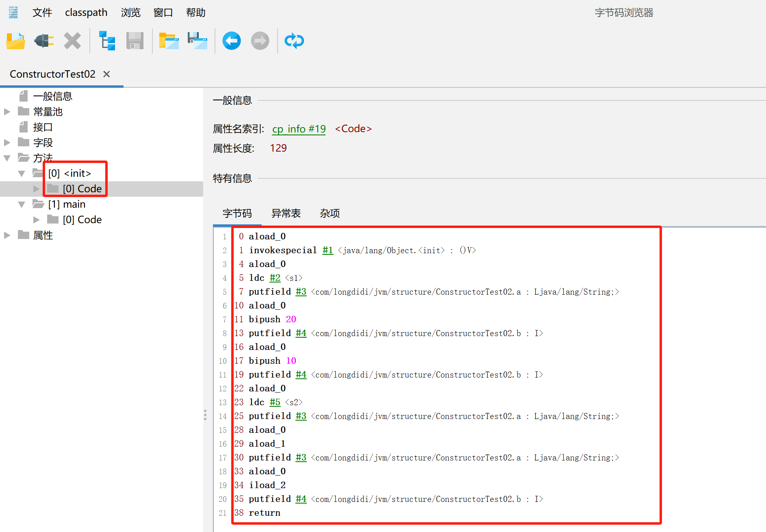
Task: Click the blue back arrow icon
Action: (x=232, y=41)
